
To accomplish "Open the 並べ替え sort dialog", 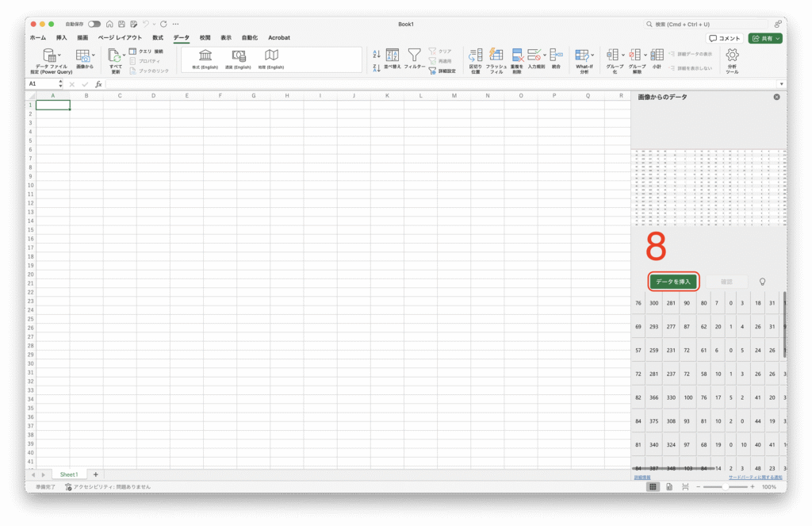I will [392, 59].
